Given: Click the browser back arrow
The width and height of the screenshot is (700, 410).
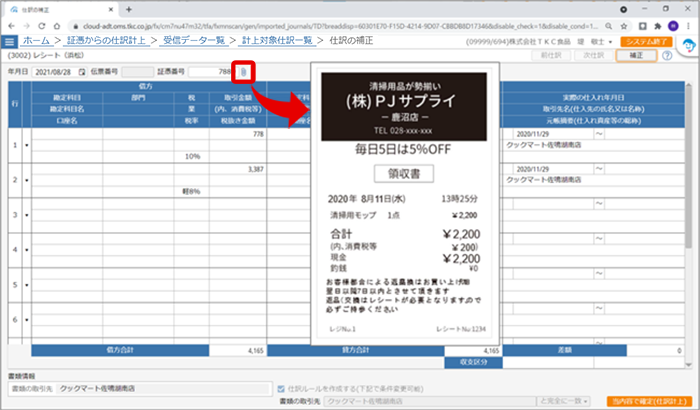Looking at the screenshot, I should (x=12, y=26).
